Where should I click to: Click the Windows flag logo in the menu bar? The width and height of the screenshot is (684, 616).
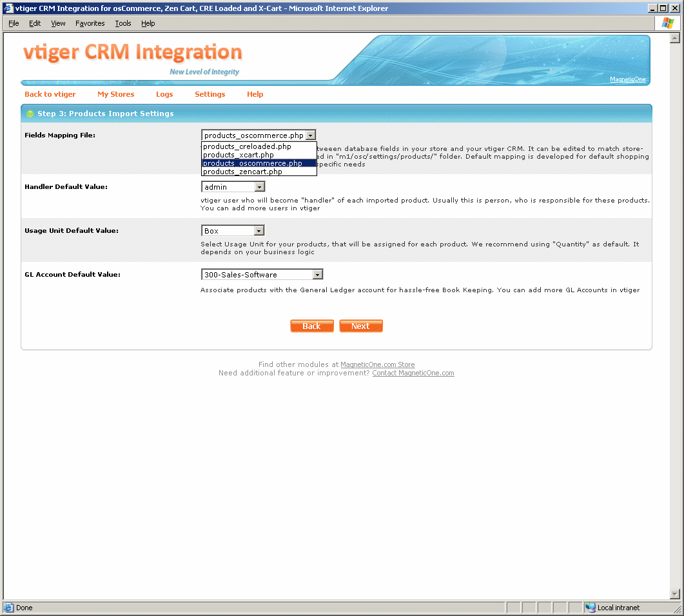pos(667,23)
